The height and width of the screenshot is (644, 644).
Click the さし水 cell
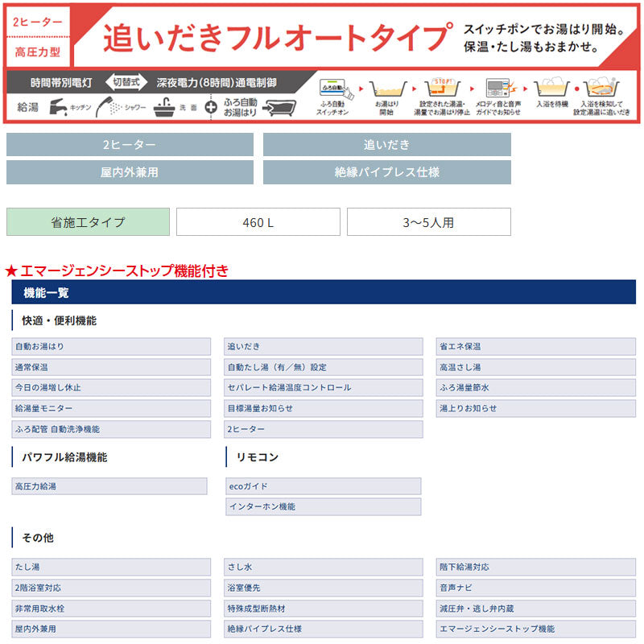click(x=324, y=568)
